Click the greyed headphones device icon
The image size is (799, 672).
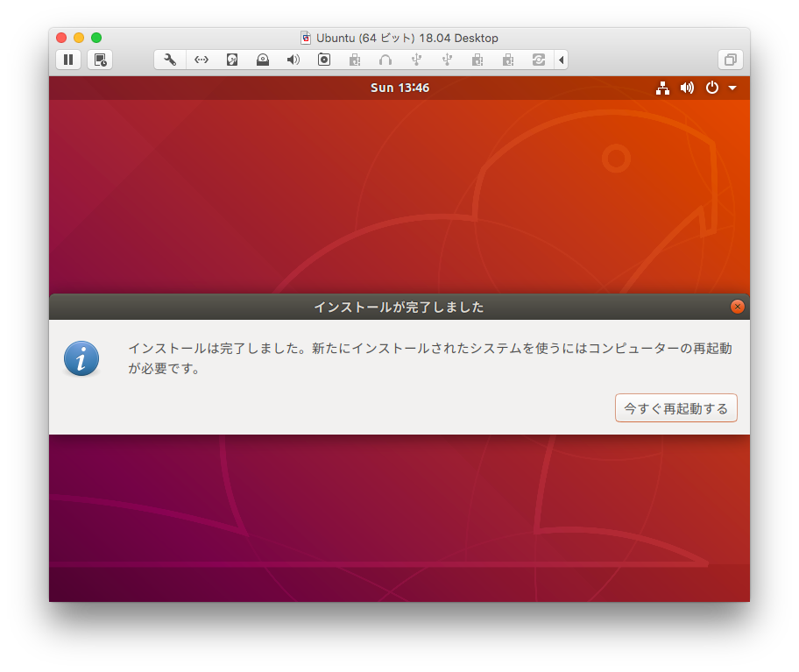tap(385, 60)
